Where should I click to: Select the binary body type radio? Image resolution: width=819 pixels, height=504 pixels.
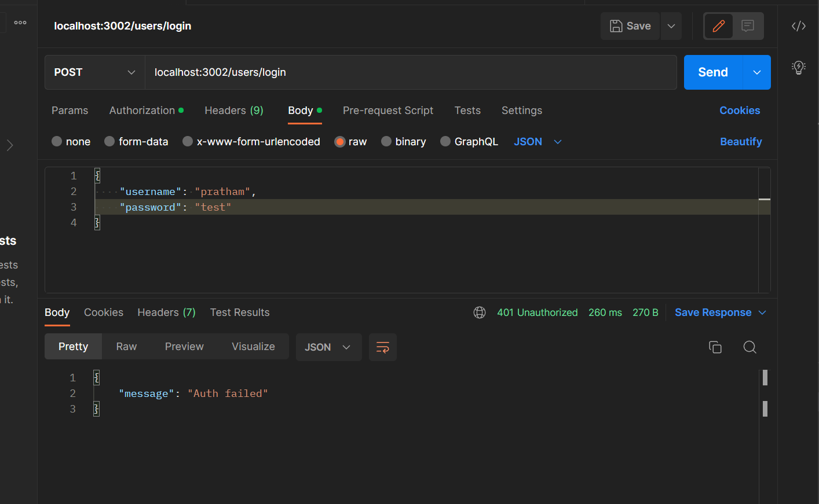pos(386,141)
